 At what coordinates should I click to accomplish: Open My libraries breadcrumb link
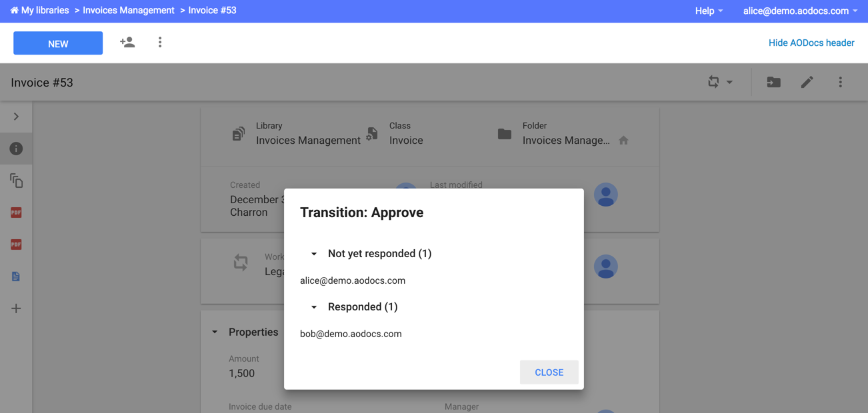tap(45, 11)
